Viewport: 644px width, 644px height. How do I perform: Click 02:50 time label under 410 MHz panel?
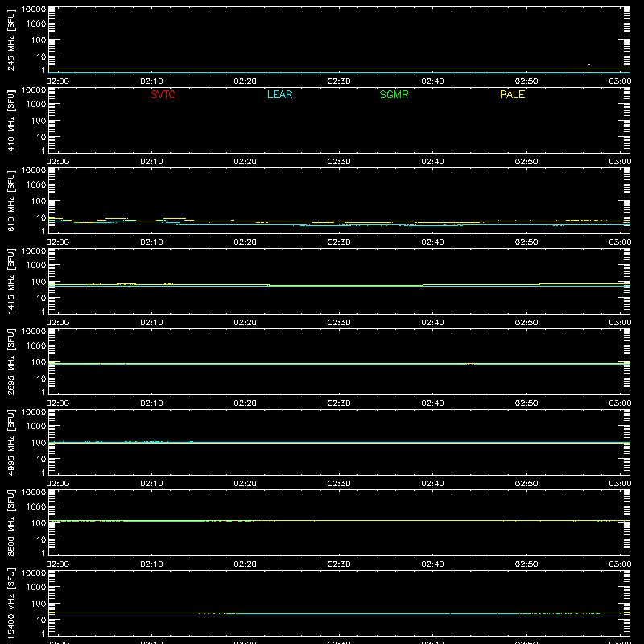click(x=526, y=162)
